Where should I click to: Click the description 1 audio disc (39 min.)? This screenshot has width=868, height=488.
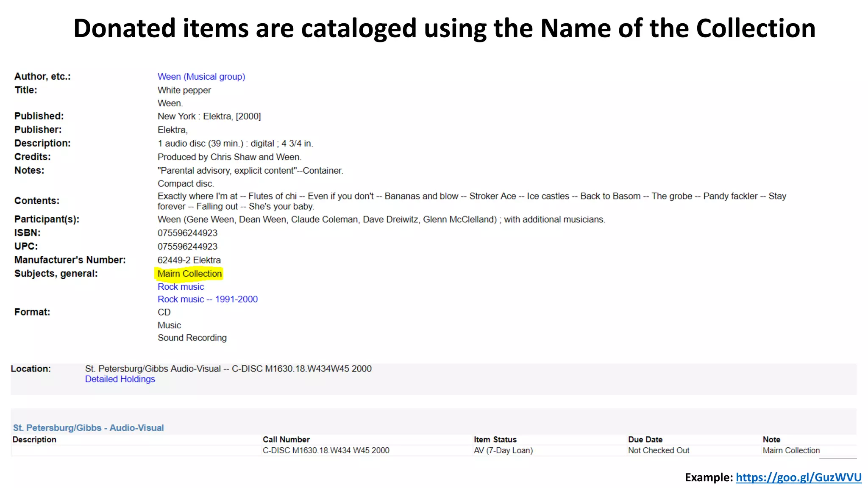[235, 144]
